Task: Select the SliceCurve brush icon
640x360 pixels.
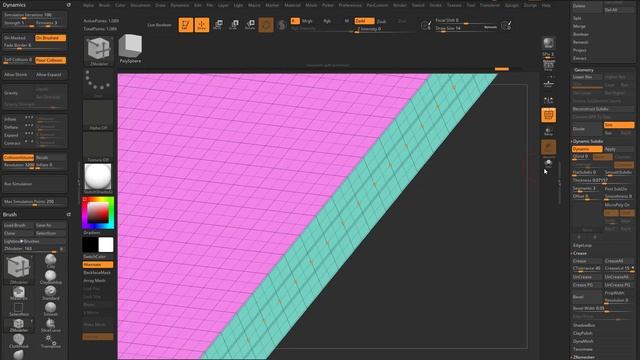Action: [x=51, y=325]
